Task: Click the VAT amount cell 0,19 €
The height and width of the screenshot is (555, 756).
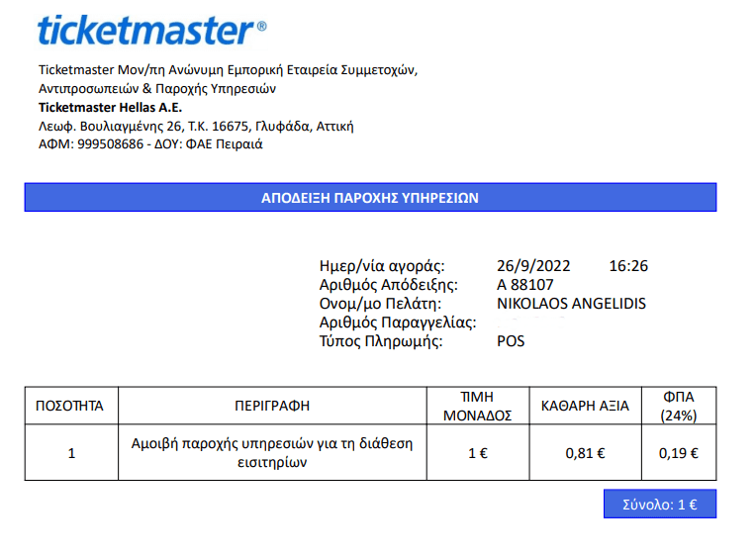Action: point(679,453)
